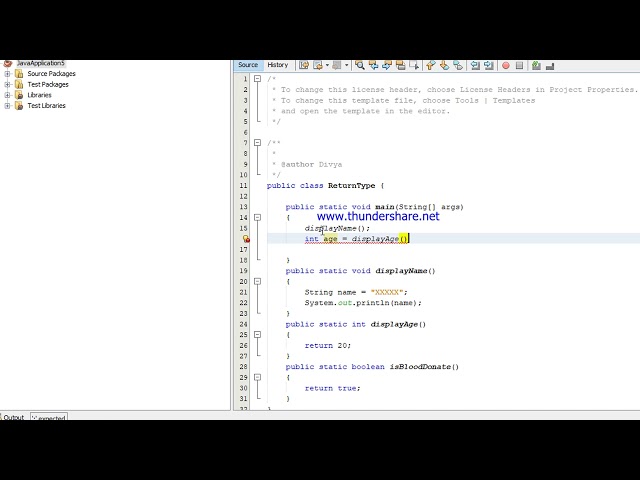
Task: Click the displayAge call on line 16
Action: [x=379, y=239]
